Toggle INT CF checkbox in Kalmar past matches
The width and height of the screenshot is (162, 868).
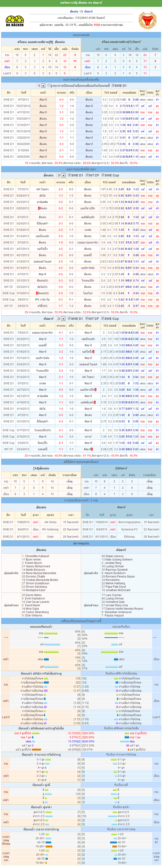(x=87, y=318)
